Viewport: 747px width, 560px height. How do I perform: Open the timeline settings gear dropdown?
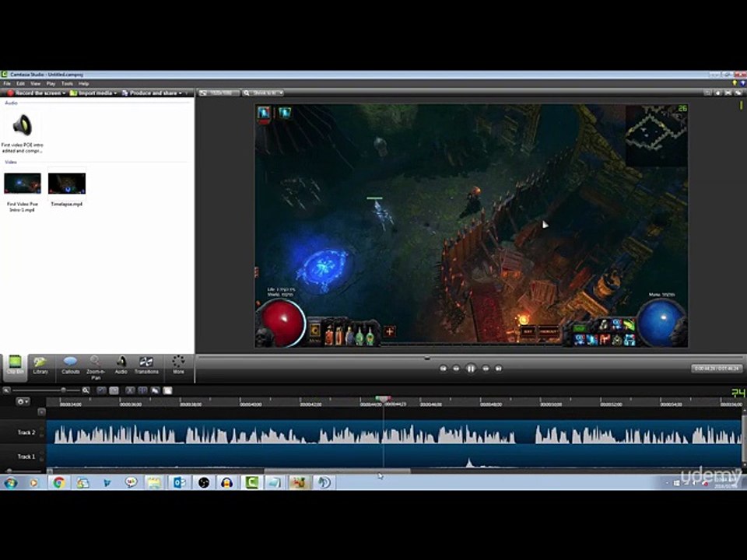pos(23,402)
